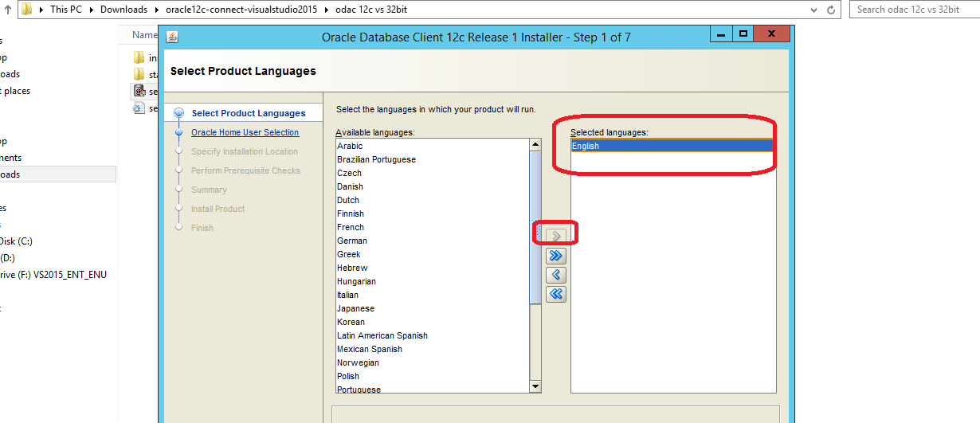This screenshot has height=423, width=980.
Task: Select the Select Product Languages step
Action: click(x=248, y=113)
